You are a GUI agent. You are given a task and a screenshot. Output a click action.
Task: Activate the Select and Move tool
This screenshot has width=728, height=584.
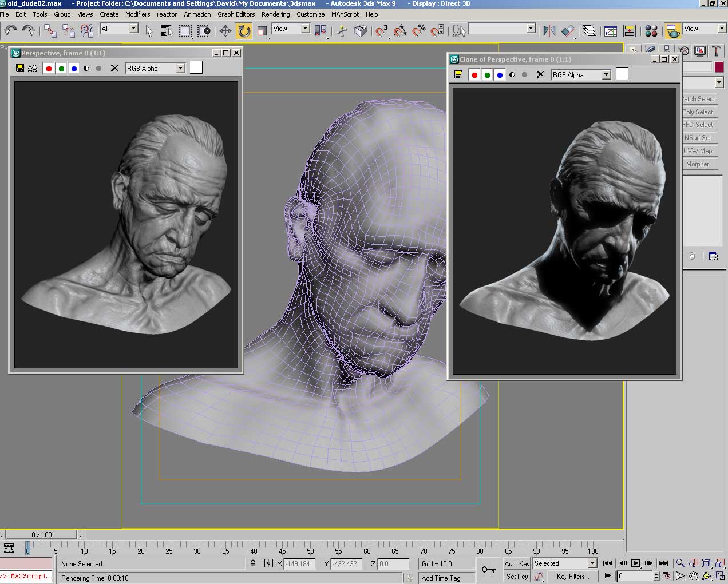coord(225,30)
